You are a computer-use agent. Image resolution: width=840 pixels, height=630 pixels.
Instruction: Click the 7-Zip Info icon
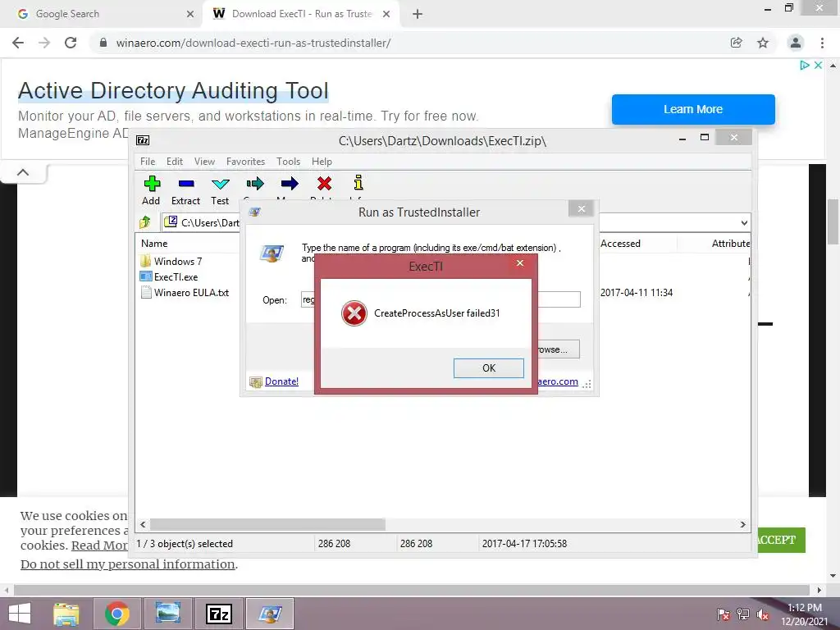pyautogui.click(x=358, y=183)
